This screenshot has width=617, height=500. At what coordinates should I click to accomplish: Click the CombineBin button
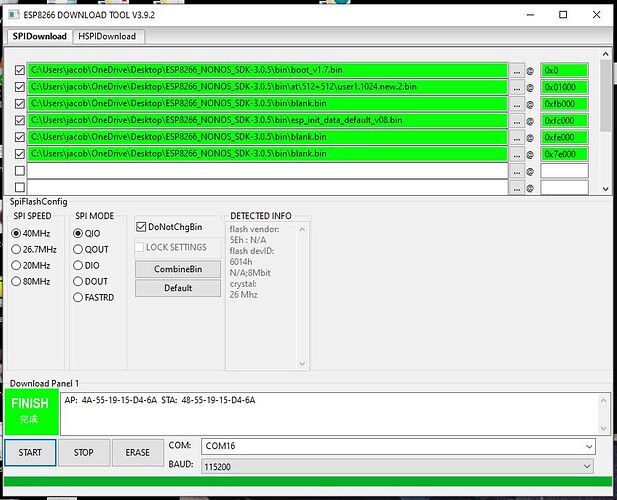point(178,269)
